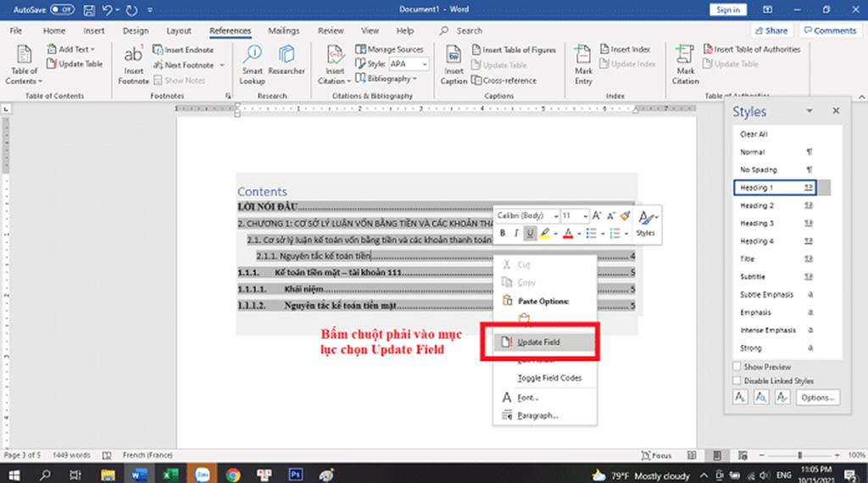Toggle Focus mode in status bar
Screen dimensions: 868x483
coord(657,455)
